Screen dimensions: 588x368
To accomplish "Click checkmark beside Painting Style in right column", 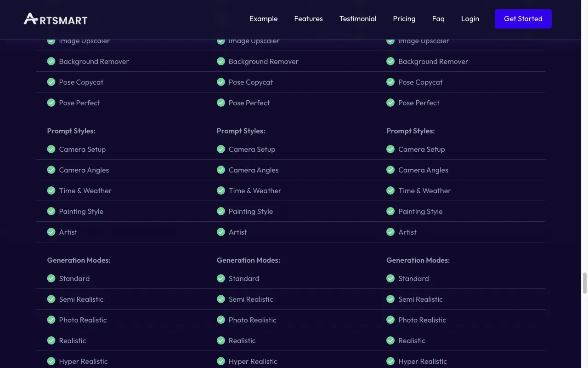I will click(x=390, y=211).
